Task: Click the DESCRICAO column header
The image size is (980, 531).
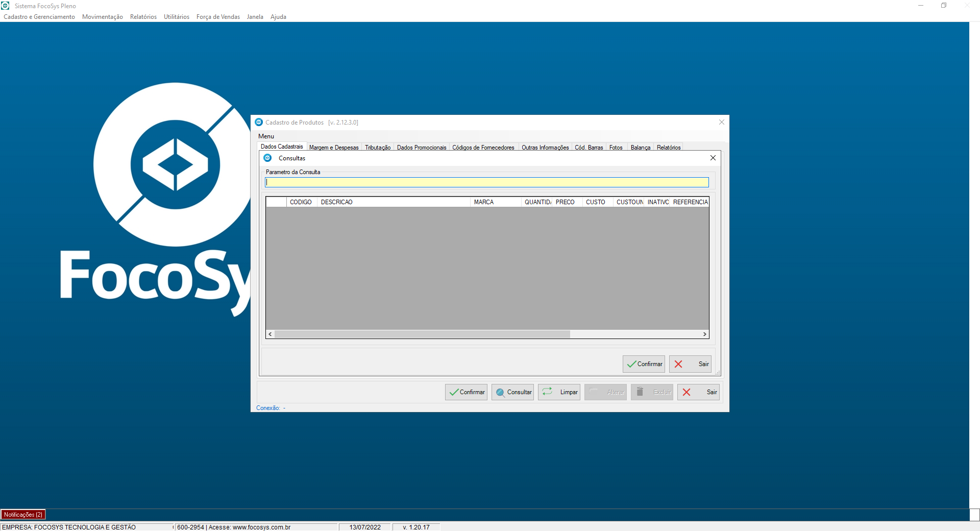Action: click(394, 202)
